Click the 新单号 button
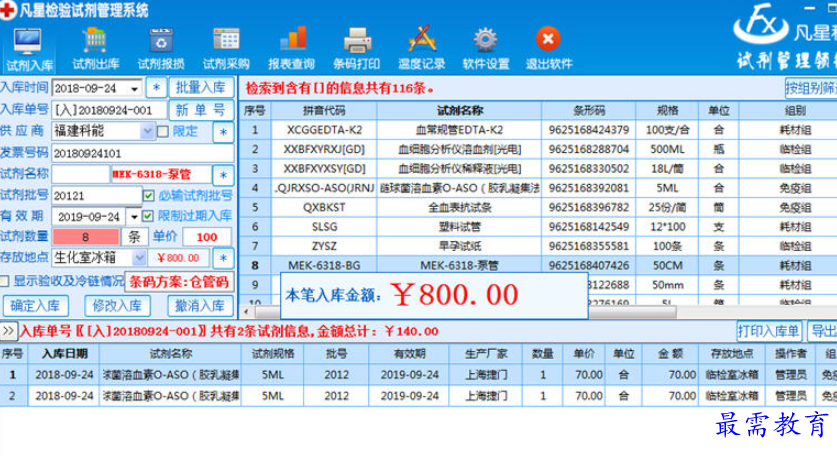Screen dimensions: 837x456 pos(201,110)
